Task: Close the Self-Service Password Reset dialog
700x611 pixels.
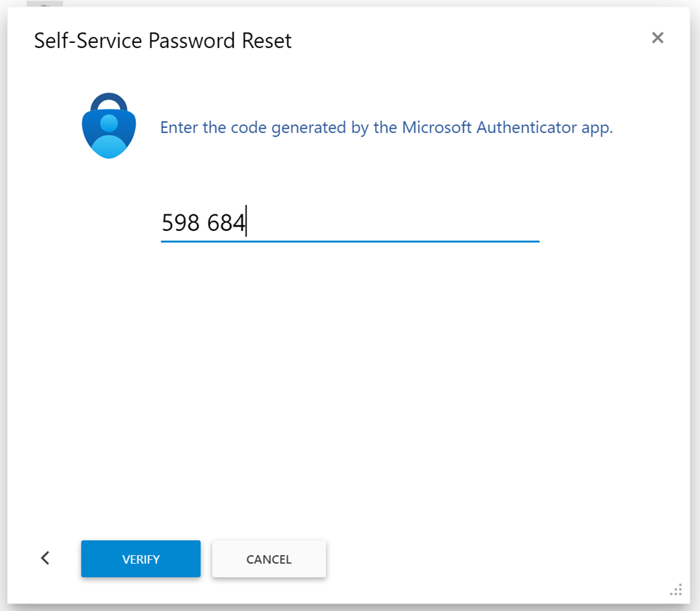Action: coord(657,38)
